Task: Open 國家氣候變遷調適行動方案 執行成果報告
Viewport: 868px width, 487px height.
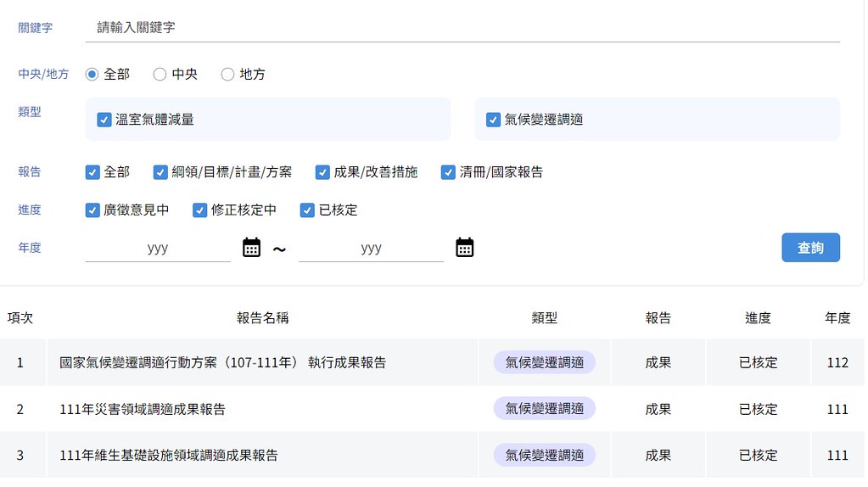Action: click(222, 363)
